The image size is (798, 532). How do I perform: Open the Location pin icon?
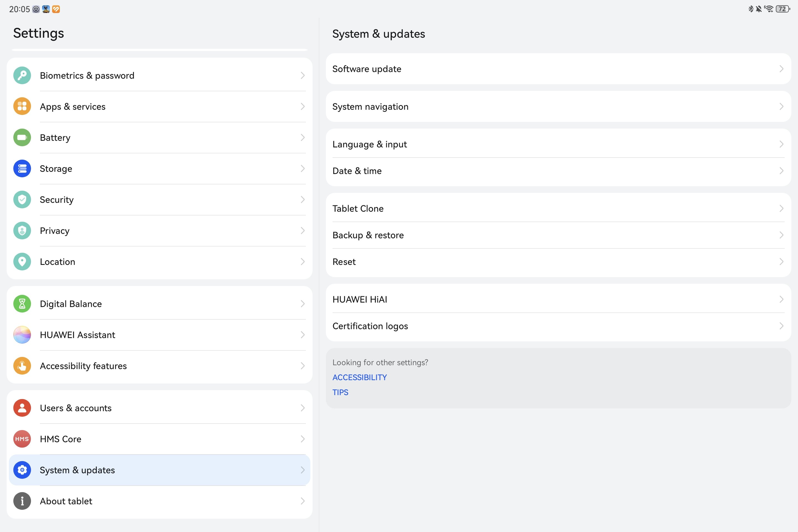tap(22, 262)
